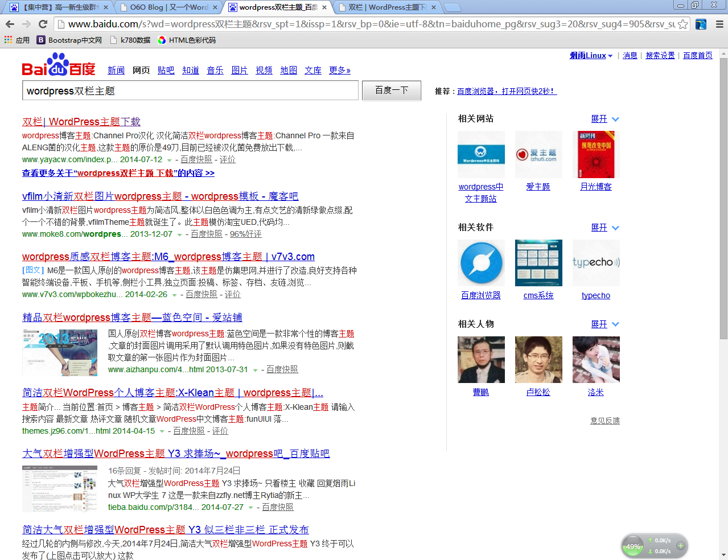Open the wordpress中文主题站 site thumbnail
The width and height of the screenshot is (728, 560).
tap(481, 154)
